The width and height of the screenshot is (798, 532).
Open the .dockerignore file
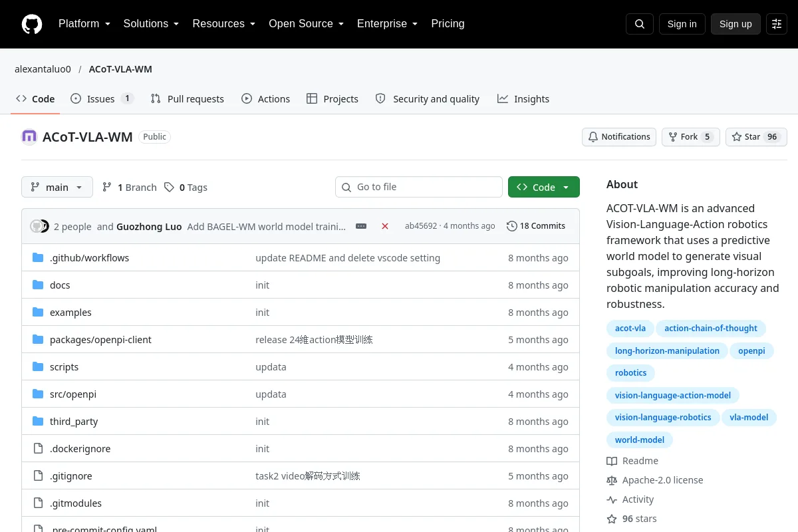(80, 449)
